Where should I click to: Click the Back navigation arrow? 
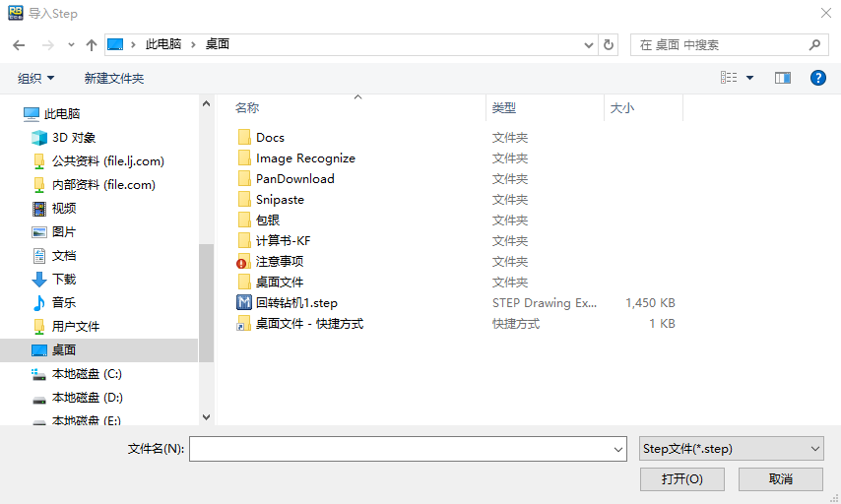coord(18,45)
